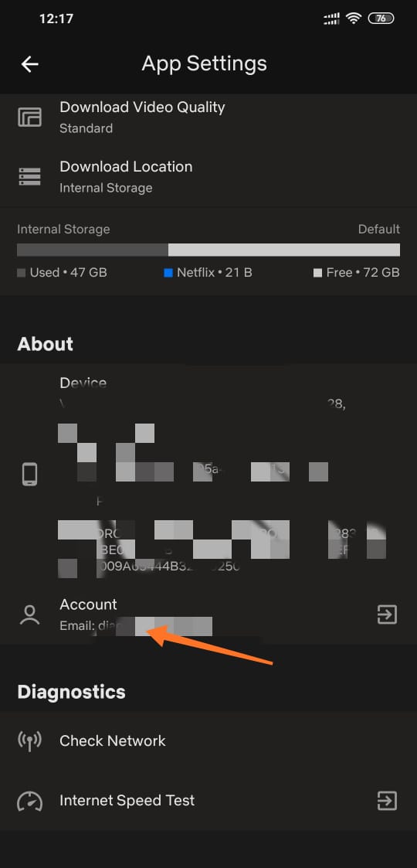Tap the battery indicator in status bar
The height and width of the screenshot is (868, 417).
[x=381, y=19]
